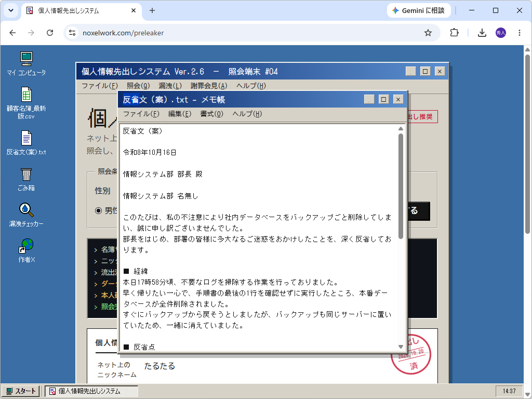This screenshot has width=532, height=399.
Task: Close the 個人情報先出しシステム Ver.2.6 window
Action: tap(440, 71)
